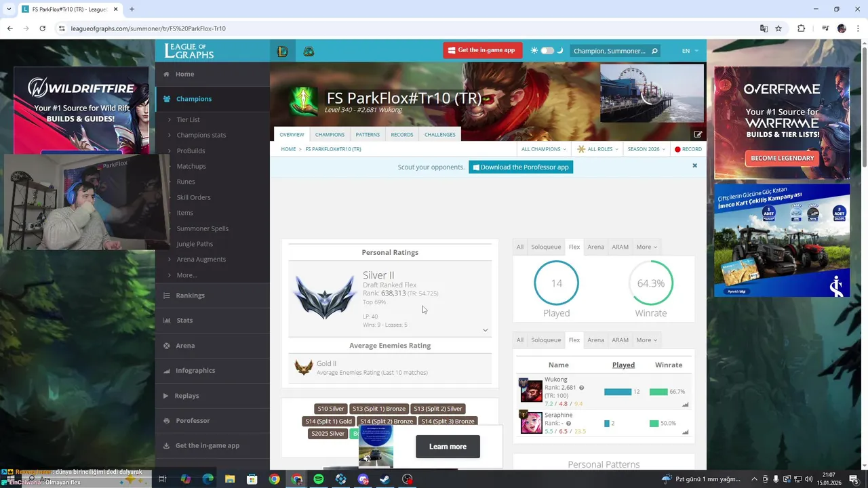Click the summoner search input field

[609, 51]
